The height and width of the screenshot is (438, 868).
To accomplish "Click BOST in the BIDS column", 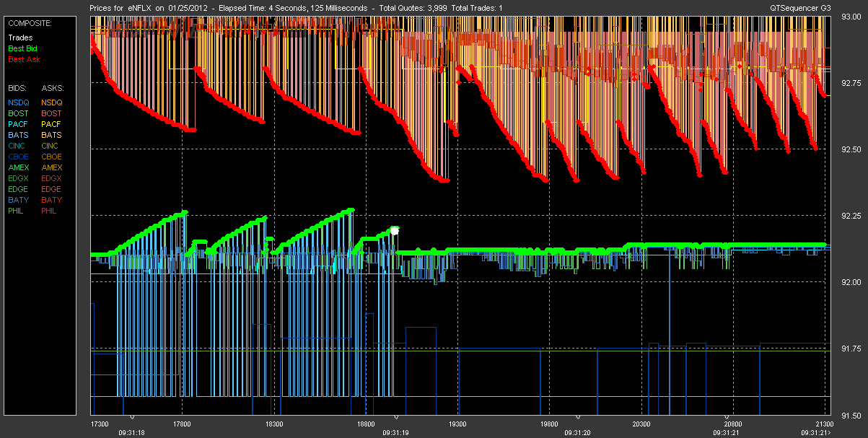I will [x=18, y=113].
